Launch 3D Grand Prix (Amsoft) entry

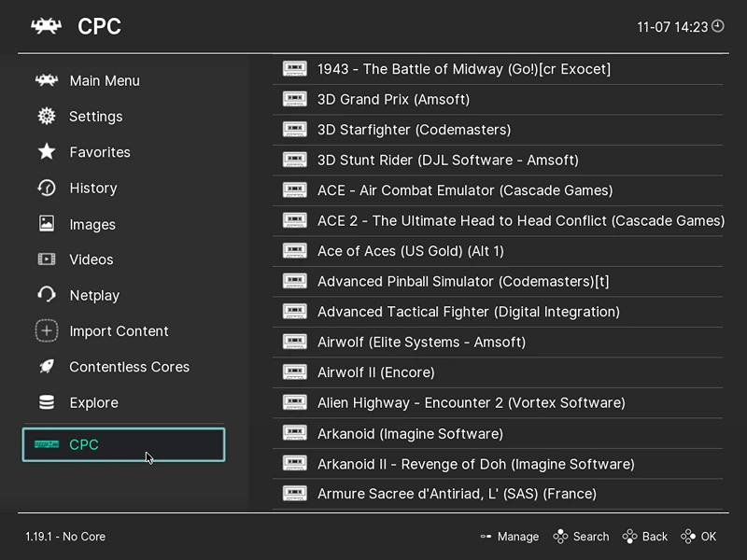click(x=498, y=99)
